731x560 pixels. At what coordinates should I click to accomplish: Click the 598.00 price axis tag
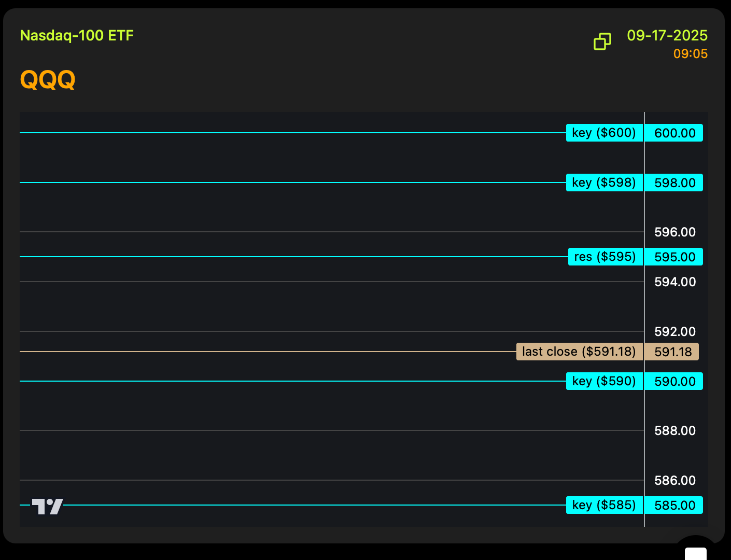(x=674, y=183)
